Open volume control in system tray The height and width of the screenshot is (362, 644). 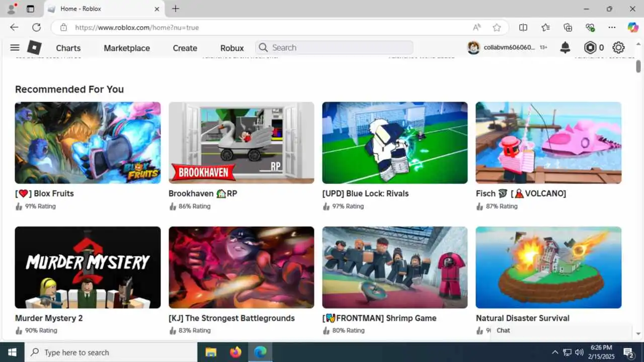point(579,352)
